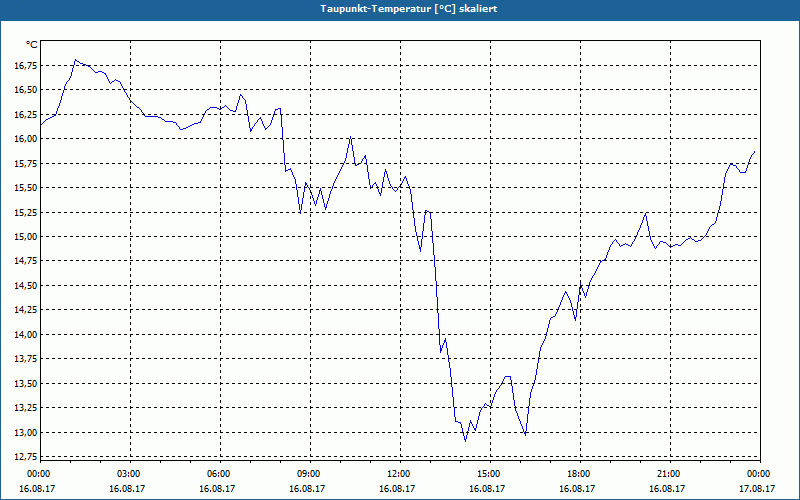Click the 13,50 axis label
This screenshot has height=500, width=800.
(24, 384)
